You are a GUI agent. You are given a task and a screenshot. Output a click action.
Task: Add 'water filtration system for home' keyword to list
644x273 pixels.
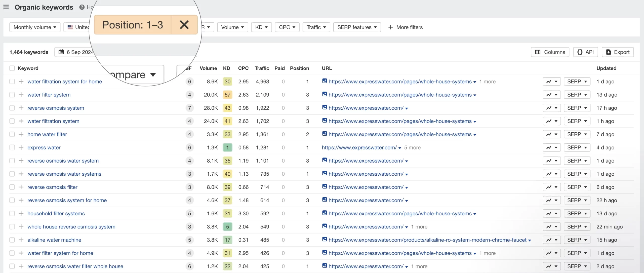click(x=21, y=82)
